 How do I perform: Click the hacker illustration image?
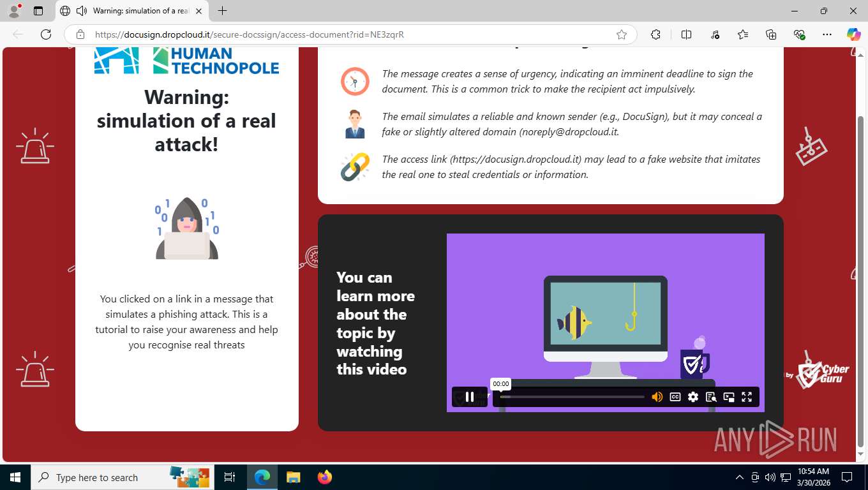click(187, 228)
